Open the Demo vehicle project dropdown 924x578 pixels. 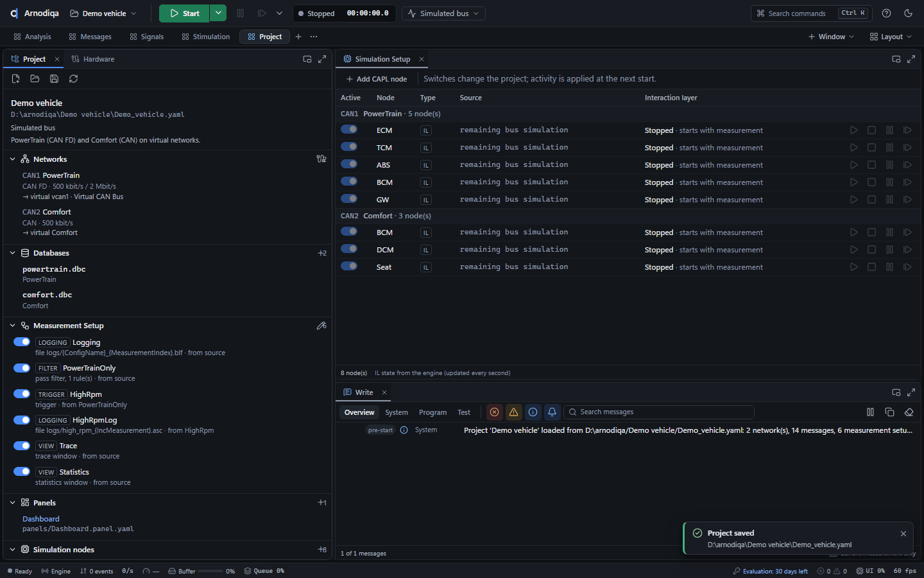pyautogui.click(x=103, y=13)
